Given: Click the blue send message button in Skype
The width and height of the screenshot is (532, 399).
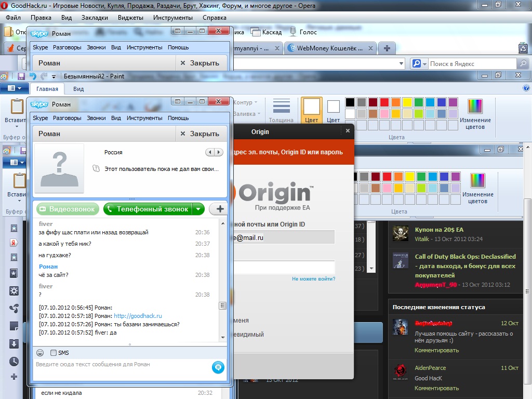Looking at the screenshot, I should (x=218, y=367).
